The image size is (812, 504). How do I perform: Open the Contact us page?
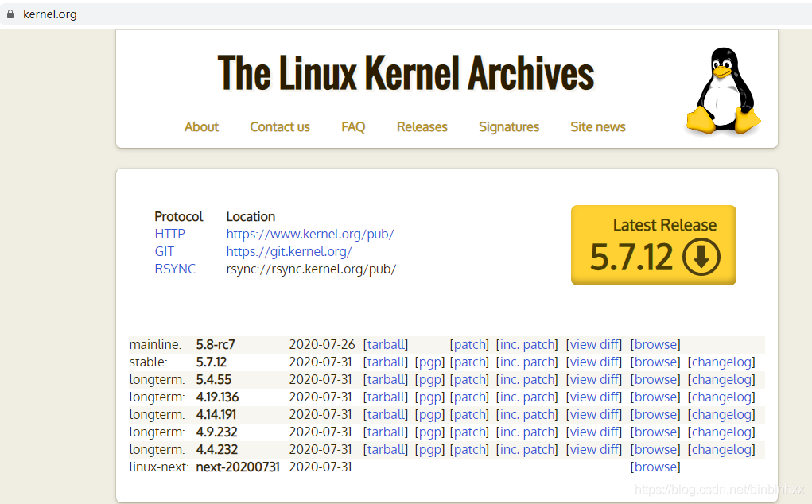coord(280,126)
